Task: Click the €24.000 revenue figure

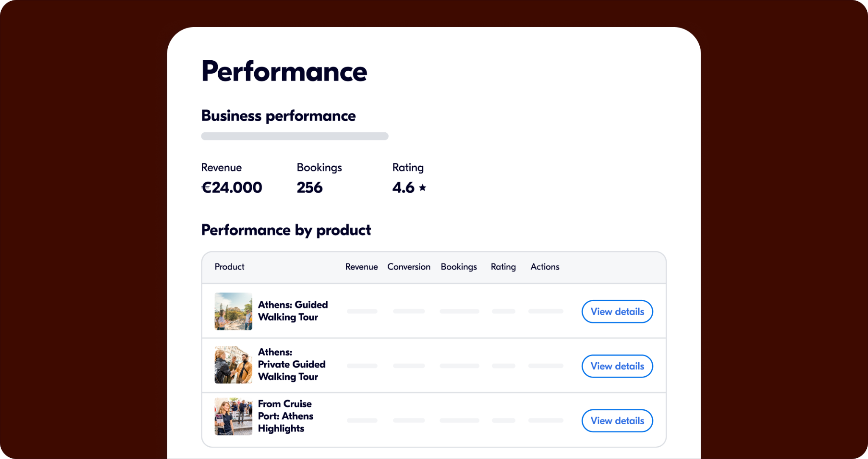Action: pos(231,188)
